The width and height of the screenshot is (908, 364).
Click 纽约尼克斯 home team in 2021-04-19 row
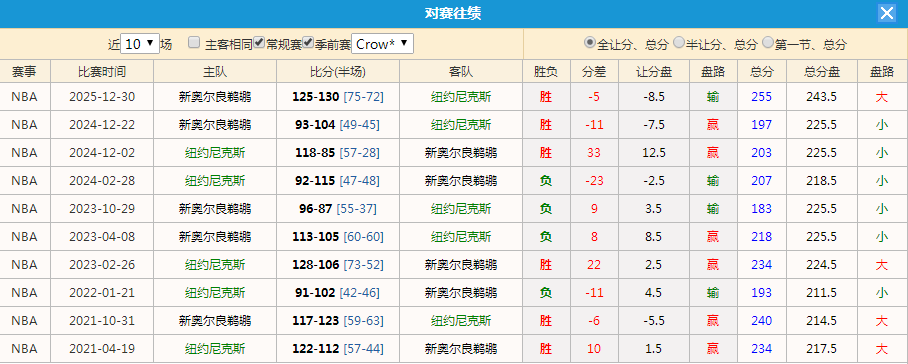tap(215, 349)
